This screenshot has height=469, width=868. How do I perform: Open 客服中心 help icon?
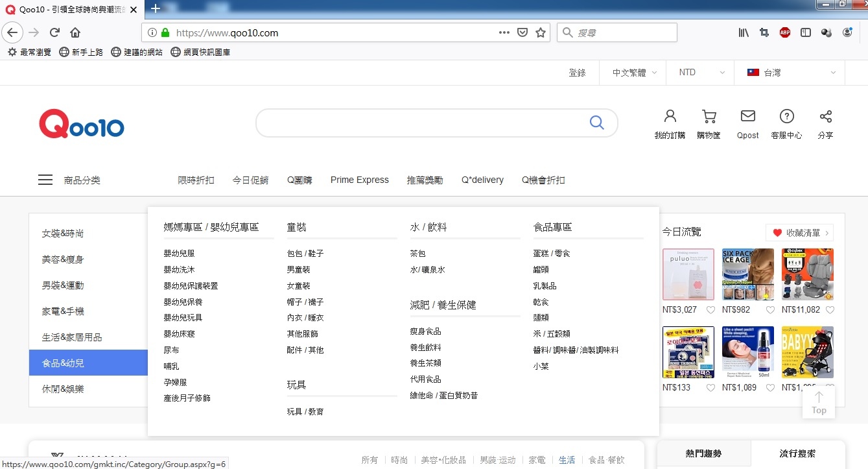(786, 124)
